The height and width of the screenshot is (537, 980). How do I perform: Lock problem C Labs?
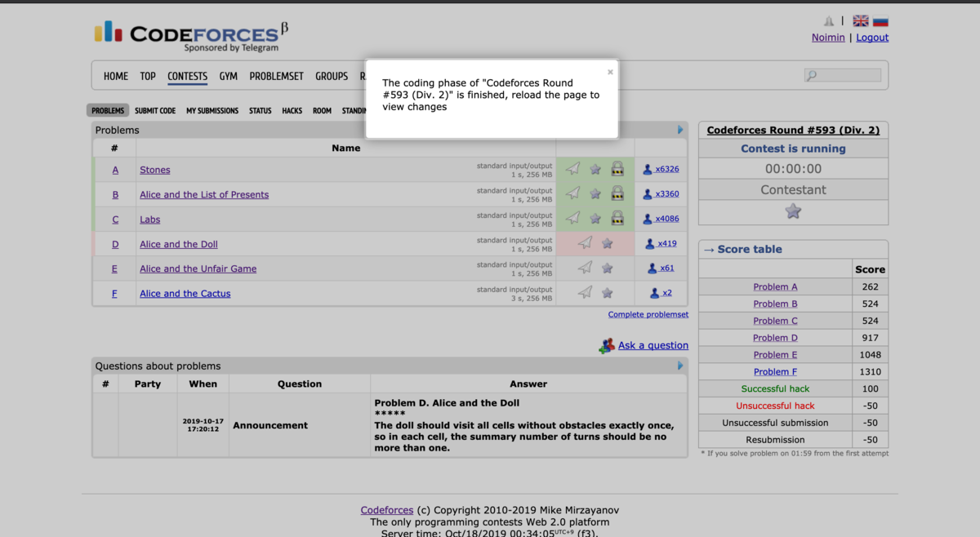tap(617, 218)
